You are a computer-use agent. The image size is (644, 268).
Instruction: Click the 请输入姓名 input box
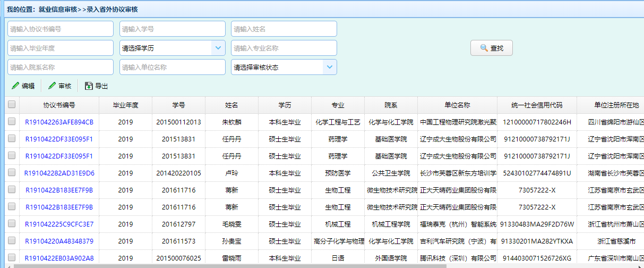pos(284,29)
